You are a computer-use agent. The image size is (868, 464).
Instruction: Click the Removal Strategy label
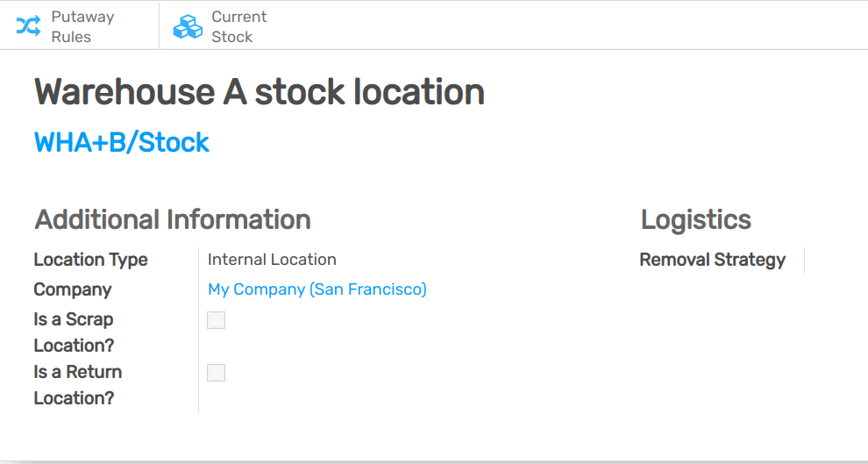712,260
